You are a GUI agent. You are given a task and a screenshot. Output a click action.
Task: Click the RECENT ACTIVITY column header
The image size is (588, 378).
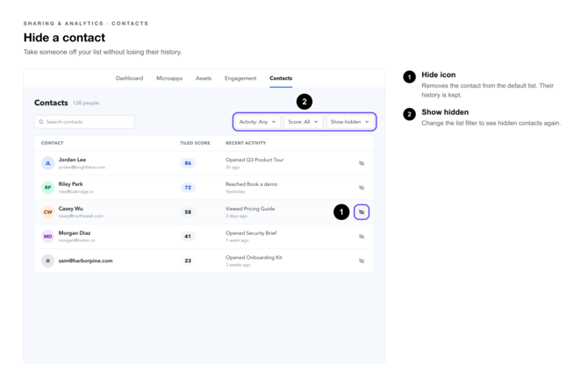tap(246, 143)
